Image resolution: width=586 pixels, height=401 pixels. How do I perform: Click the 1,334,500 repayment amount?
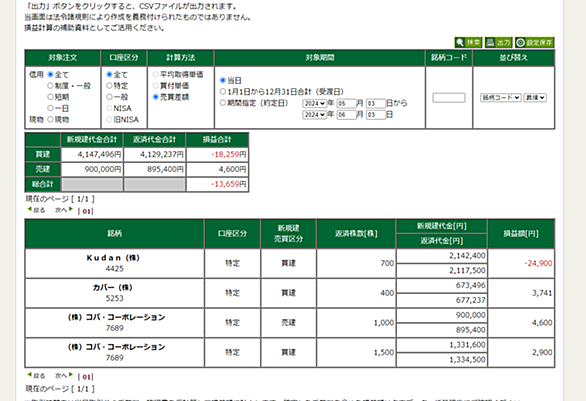[467, 360]
